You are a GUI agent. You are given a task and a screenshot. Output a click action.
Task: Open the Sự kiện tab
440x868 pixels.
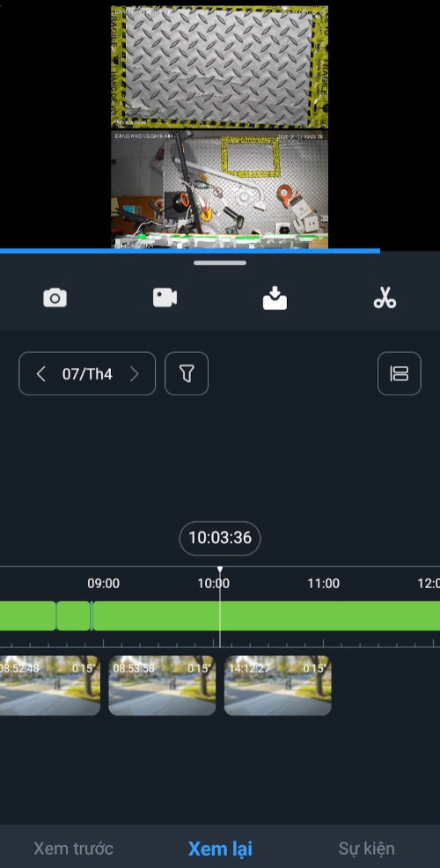coord(366,848)
